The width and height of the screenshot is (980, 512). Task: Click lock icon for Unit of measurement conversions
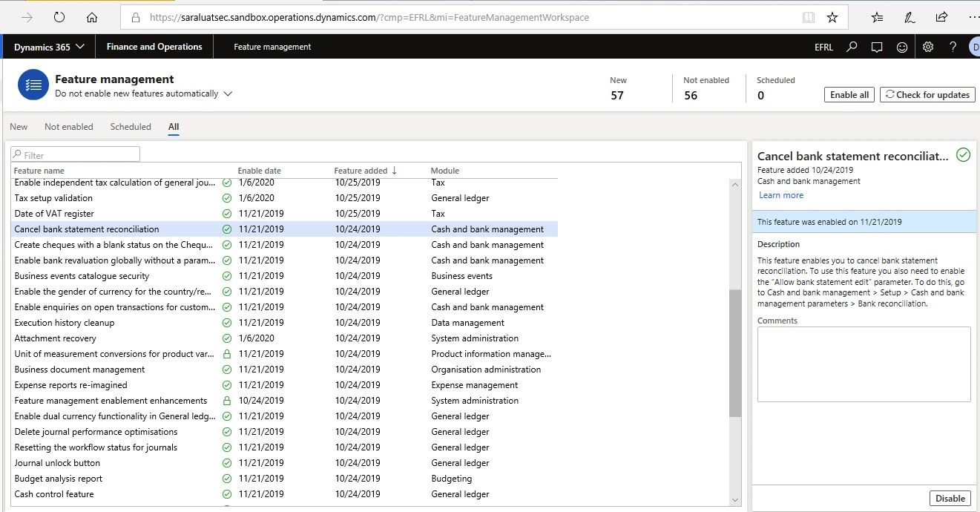pos(227,354)
